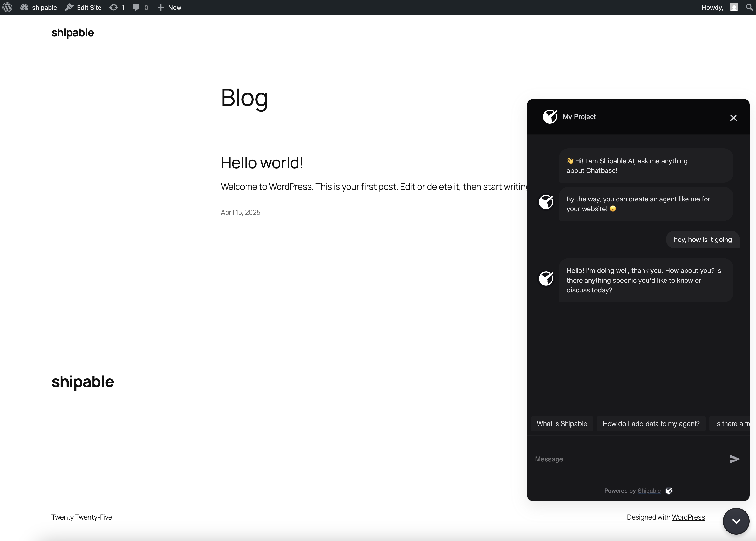Screen dimensions: 756x541
Task: Click the hey, how is it going message
Action: pos(703,240)
